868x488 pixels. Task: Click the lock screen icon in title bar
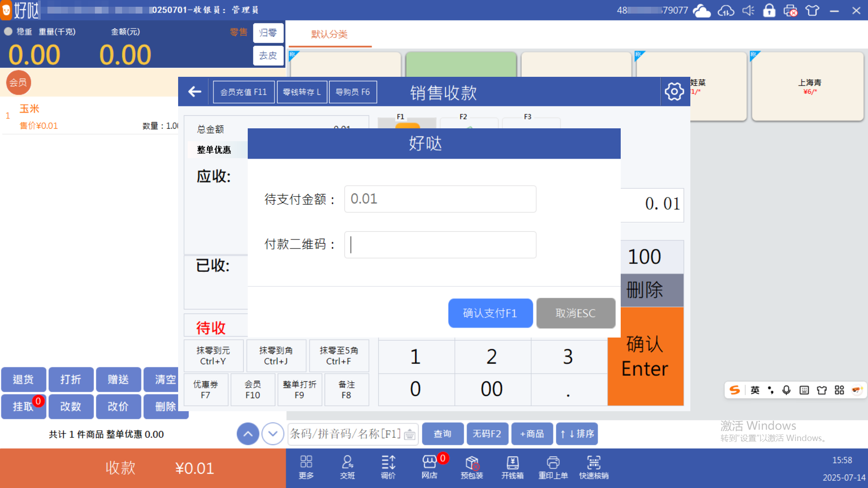coord(769,10)
